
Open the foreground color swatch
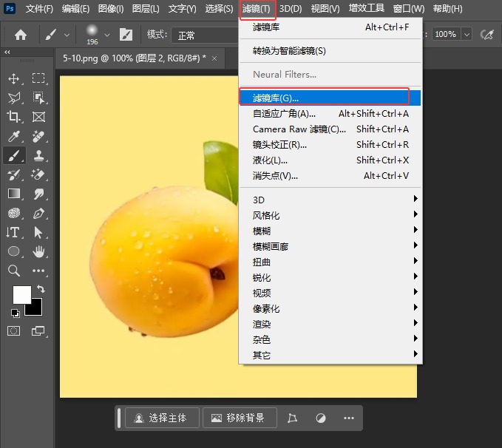[x=21, y=295]
